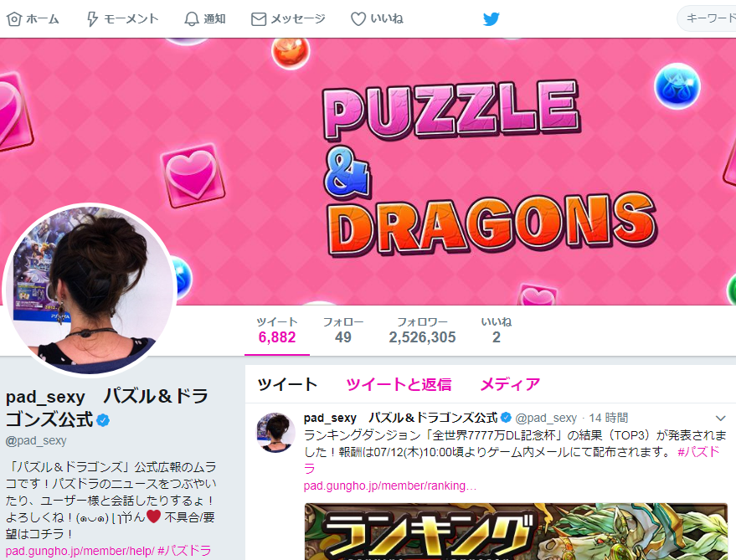Screen dimensions: 736x560
Task: Click the verified badge in the tweet header
Action: point(506,417)
